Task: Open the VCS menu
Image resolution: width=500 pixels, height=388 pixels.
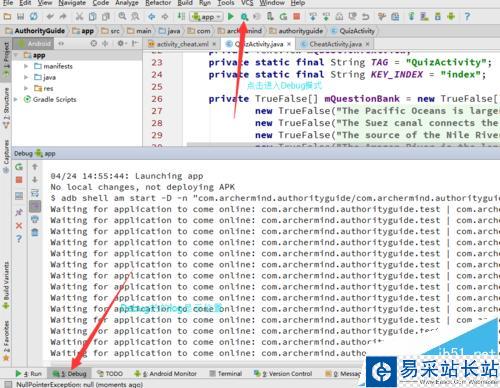Action: [x=247, y=3]
